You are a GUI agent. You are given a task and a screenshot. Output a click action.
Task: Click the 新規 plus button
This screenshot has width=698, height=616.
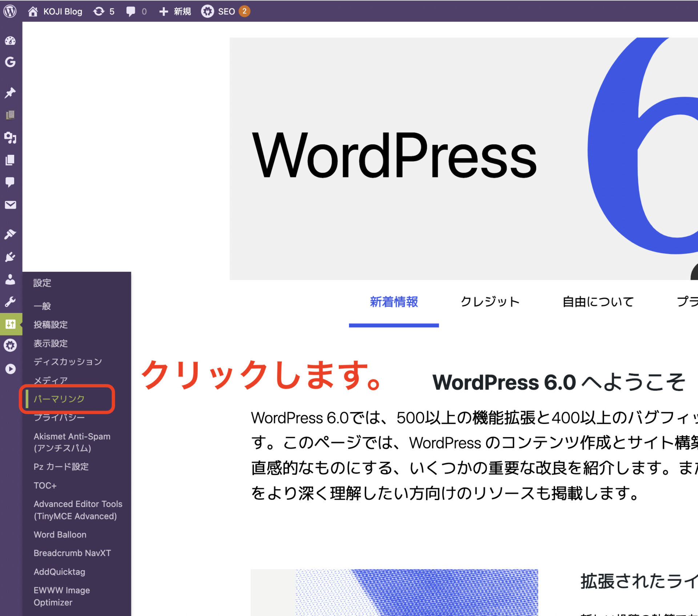click(175, 11)
